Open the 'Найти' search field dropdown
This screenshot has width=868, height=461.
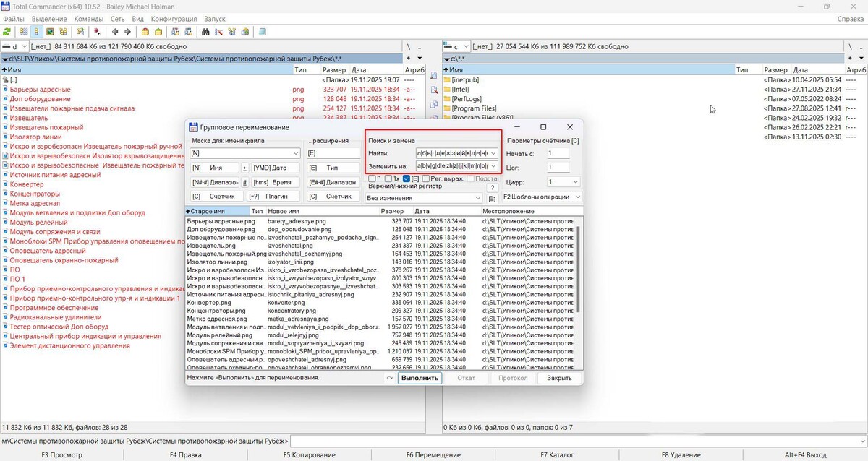[493, 154]
